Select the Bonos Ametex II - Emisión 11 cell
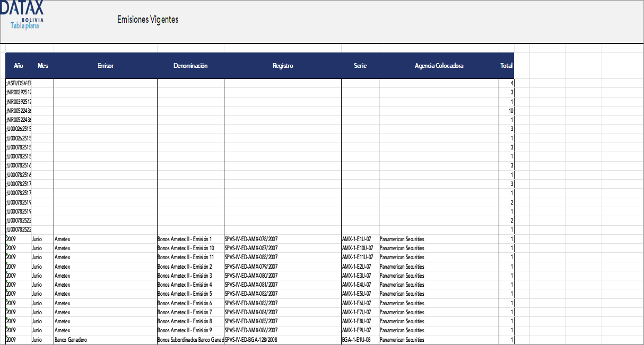The height and width of the screenshot is (345, 644). pos(190,257)
